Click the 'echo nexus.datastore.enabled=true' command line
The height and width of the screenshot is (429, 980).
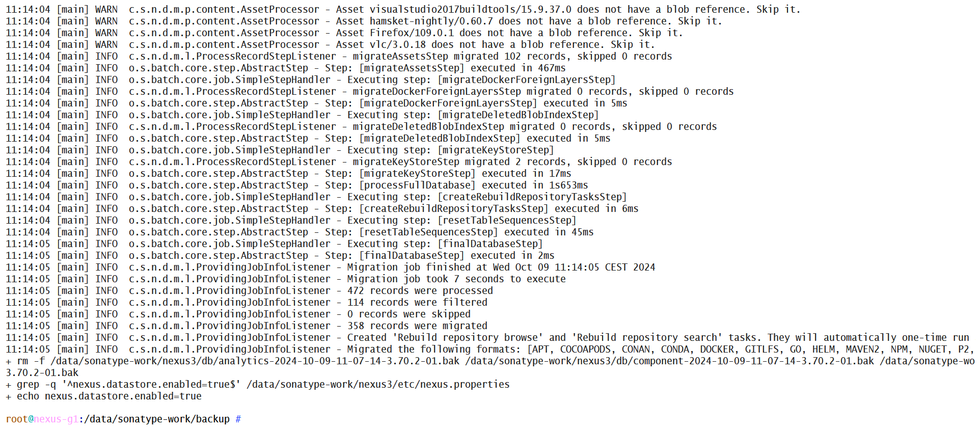(x=109, y=396)
